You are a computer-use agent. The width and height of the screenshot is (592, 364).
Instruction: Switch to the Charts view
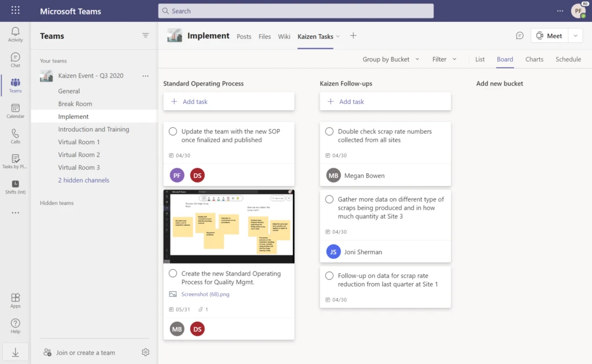(x=534, y=59)
